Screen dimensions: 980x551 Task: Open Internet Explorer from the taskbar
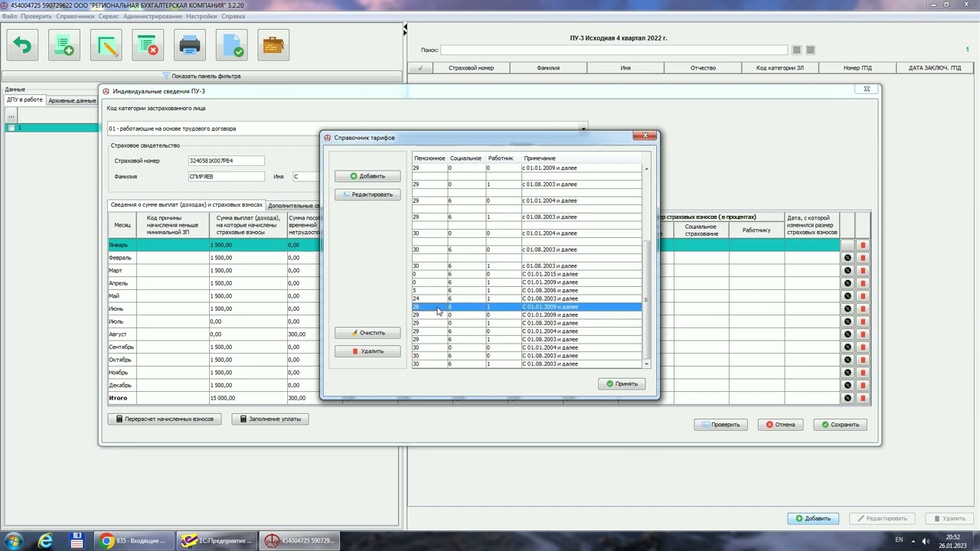pyautogui.click(x=46, y=541)
